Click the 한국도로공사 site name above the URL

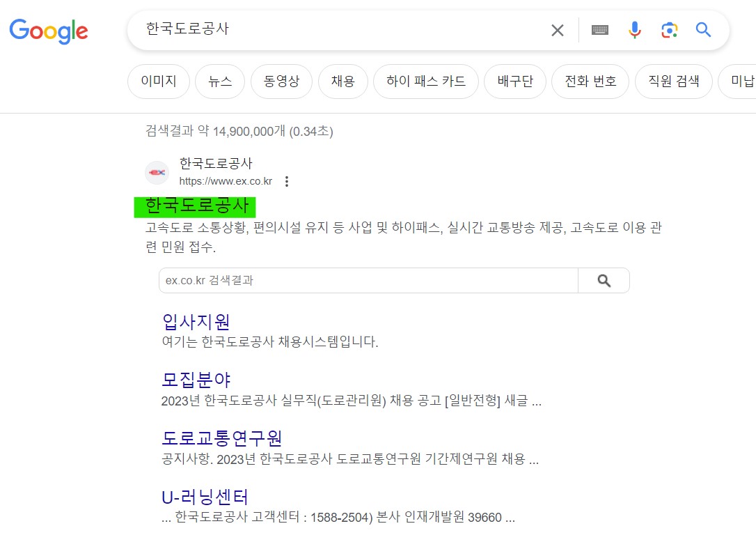pos(216,164)
